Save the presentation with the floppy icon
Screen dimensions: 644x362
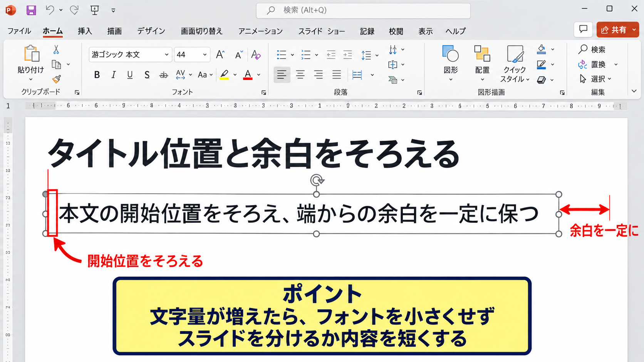(x=31, y=10)
